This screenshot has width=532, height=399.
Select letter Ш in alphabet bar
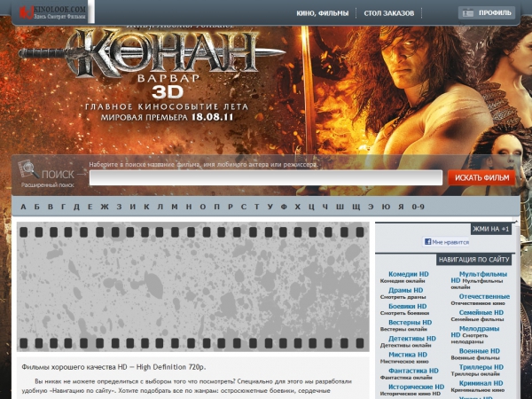[340, 207]
